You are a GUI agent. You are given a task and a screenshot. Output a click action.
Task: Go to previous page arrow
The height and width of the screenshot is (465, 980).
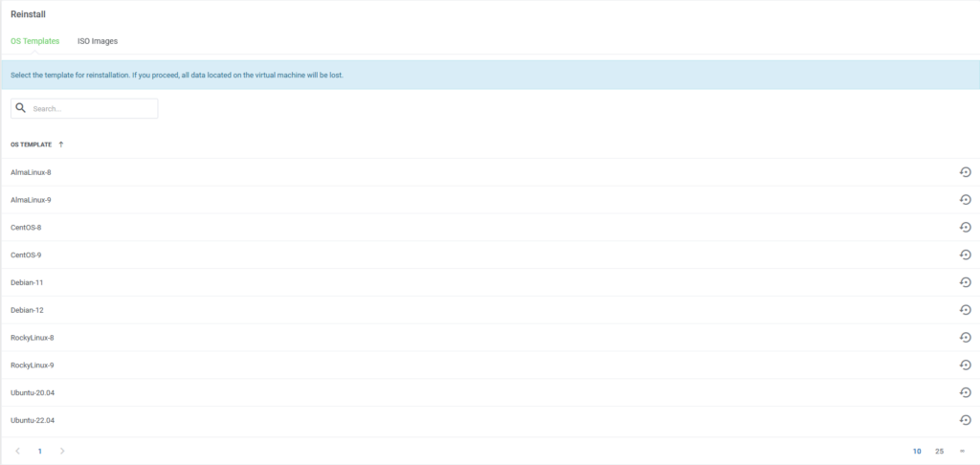click(17, 452)
